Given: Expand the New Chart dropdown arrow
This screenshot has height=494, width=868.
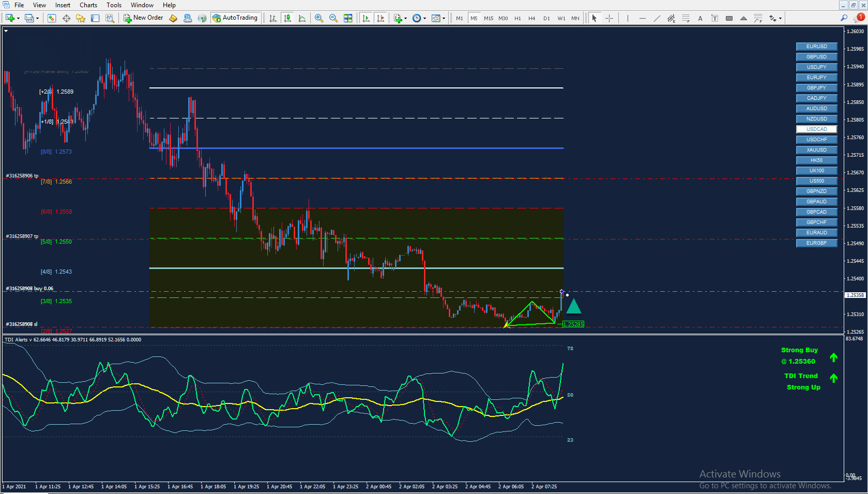Looking at the screenshot, I should click(19, 19).
